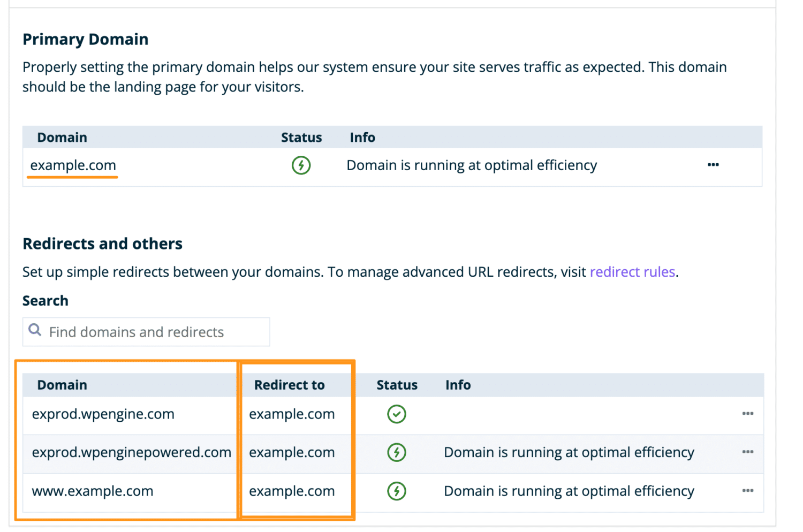803x532 pixels.
Task: Click the green checkmark next to exprod.wpengine.com
Action: pos(397,414)
